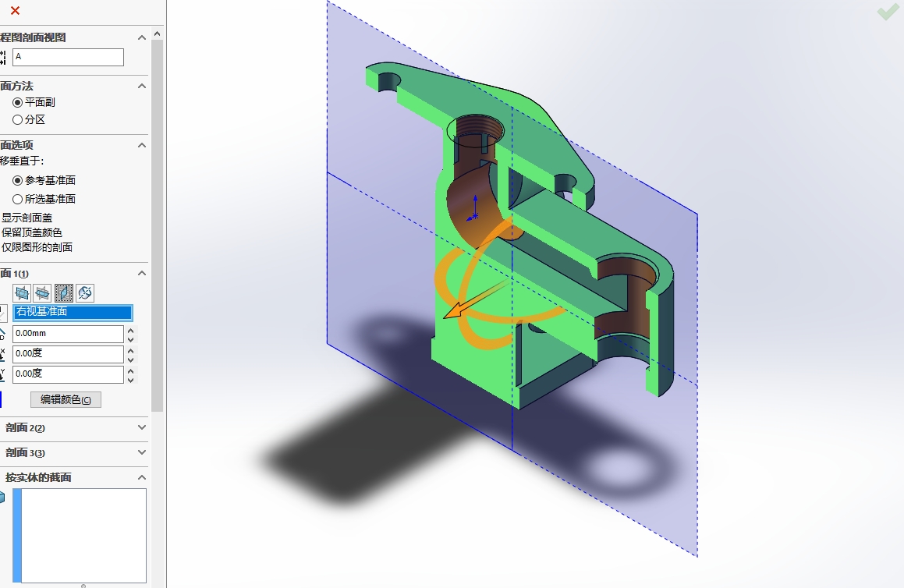This screenshot has height=588, width=904.
Task: Choose the 所选基准面 option
Action: click(x=17, y=199)
